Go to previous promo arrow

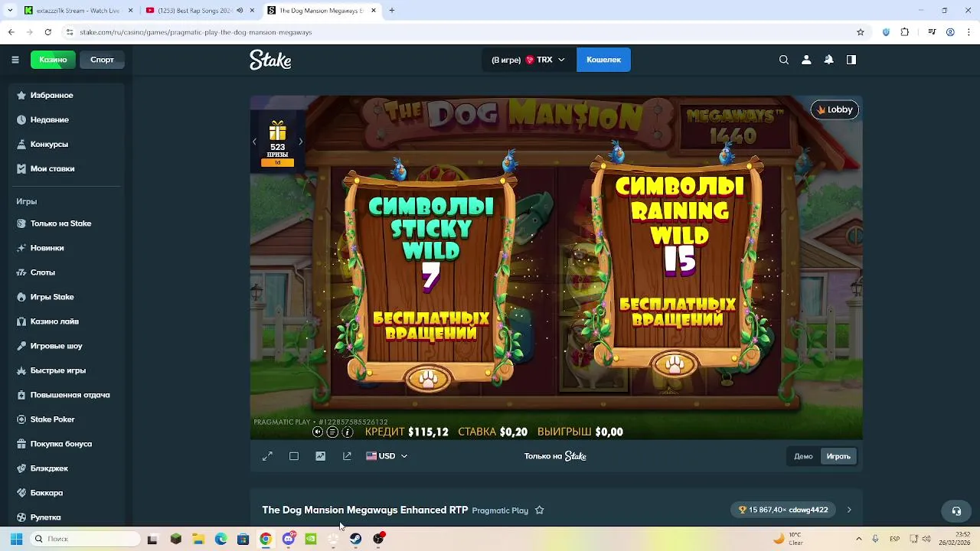(x=254, y=142)
